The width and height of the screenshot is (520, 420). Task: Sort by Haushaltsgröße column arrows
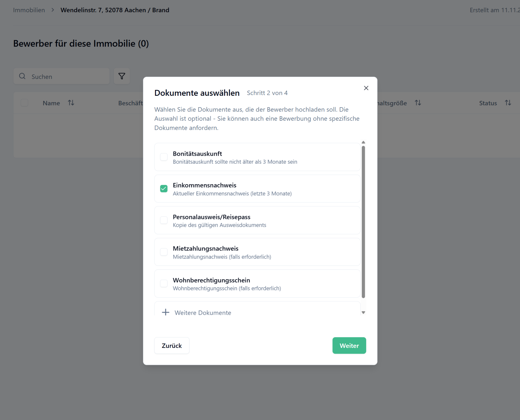point(418,103)
